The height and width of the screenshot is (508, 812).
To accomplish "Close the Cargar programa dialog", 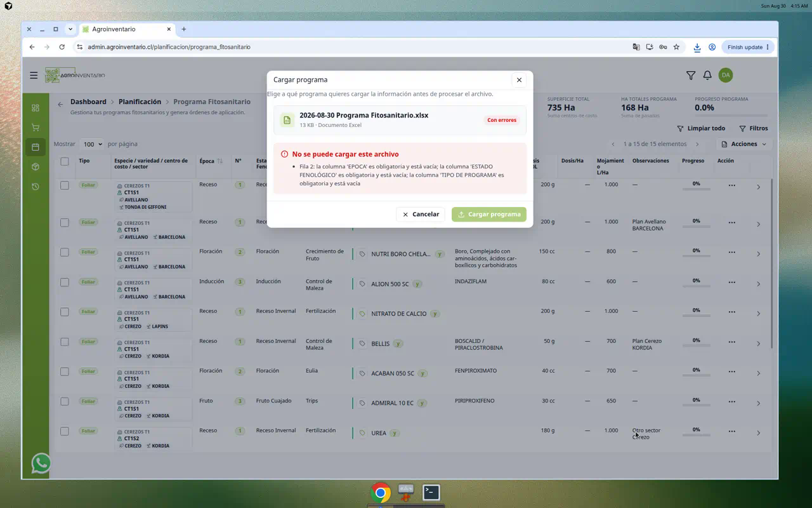I will click(x=519, y=80).
